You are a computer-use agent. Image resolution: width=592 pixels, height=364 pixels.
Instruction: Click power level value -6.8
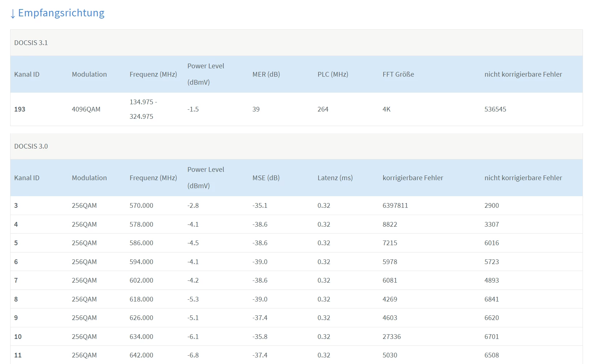click(x=193, y=355)
